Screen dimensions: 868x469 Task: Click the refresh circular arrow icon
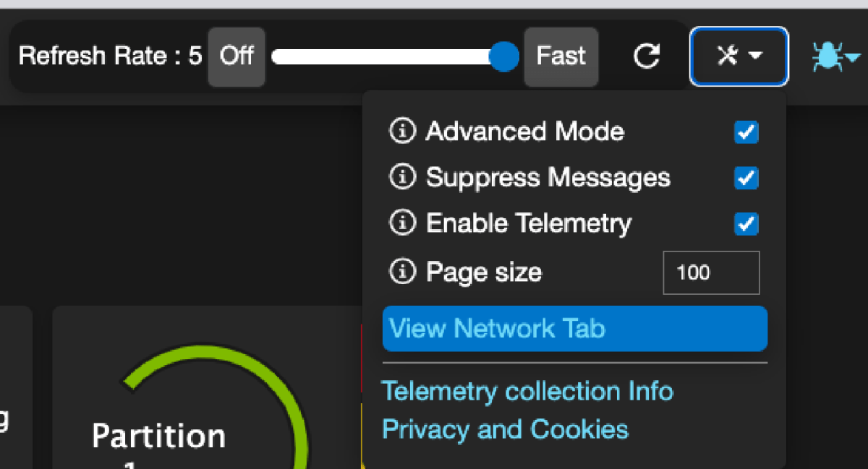[646, 56]
